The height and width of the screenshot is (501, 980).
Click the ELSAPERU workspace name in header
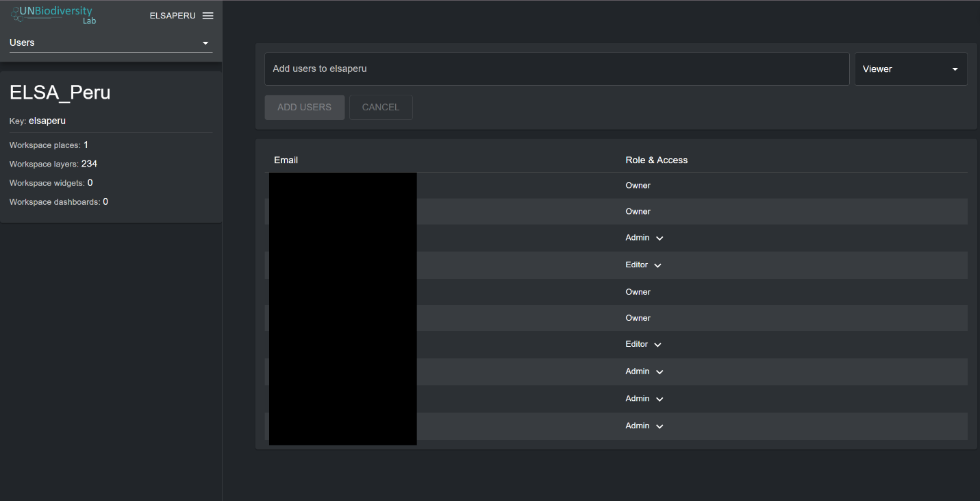173,16
